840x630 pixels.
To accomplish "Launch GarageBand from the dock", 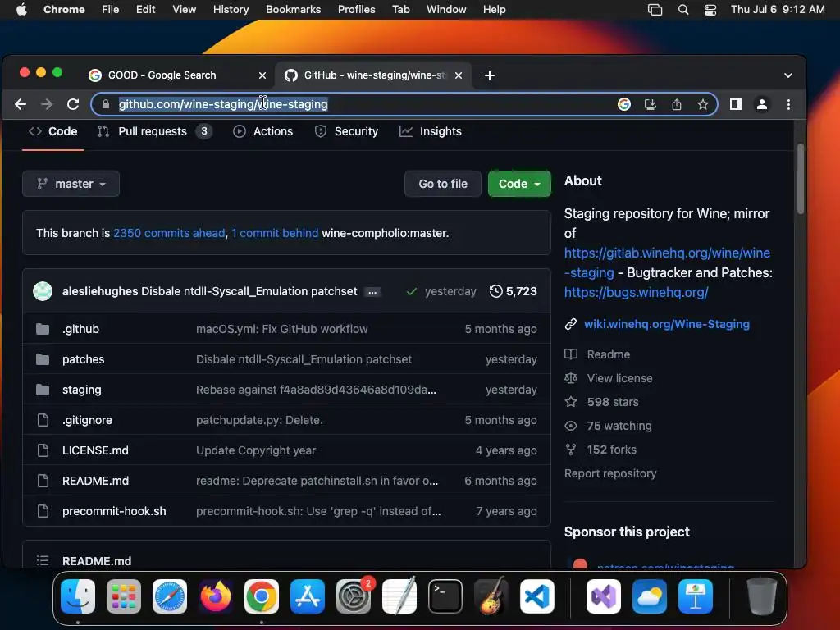I will coord(491,596).
